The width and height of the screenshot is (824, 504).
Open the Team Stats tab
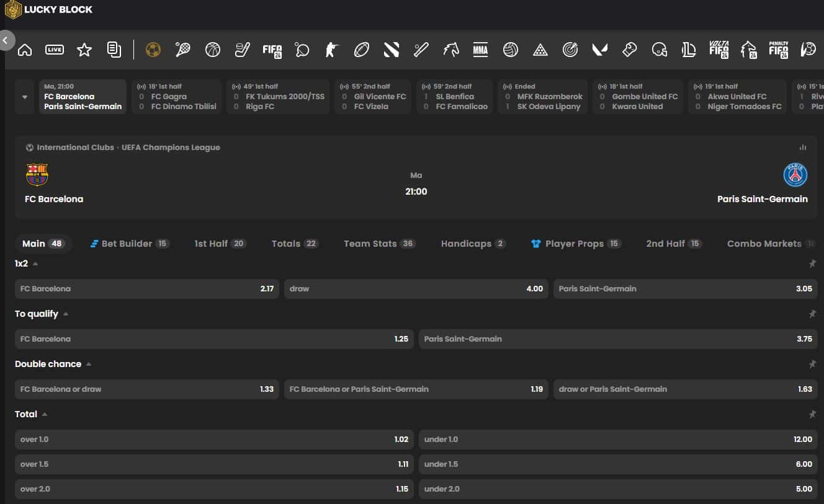380,244
